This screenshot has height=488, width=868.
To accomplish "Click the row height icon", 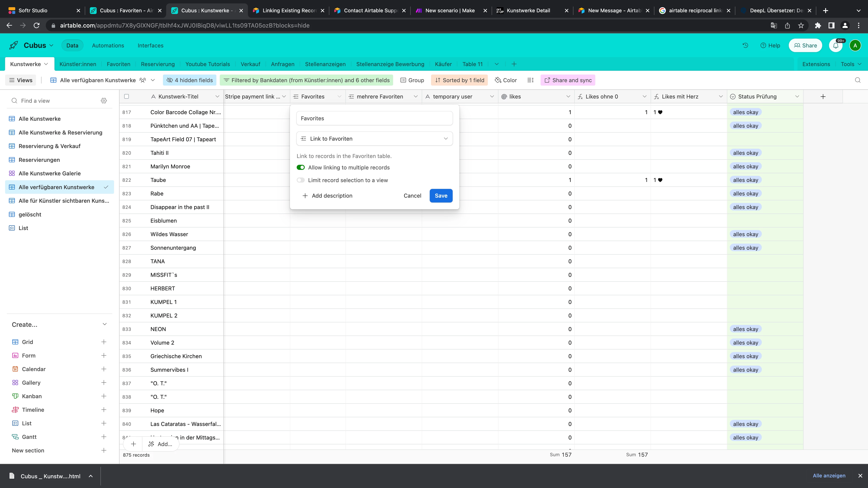I will (530, 80).
